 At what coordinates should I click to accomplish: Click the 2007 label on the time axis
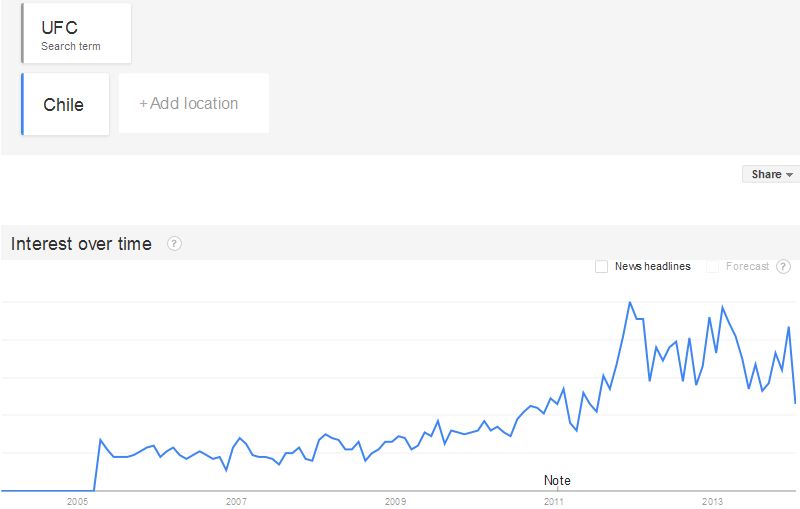coord(236,501)
